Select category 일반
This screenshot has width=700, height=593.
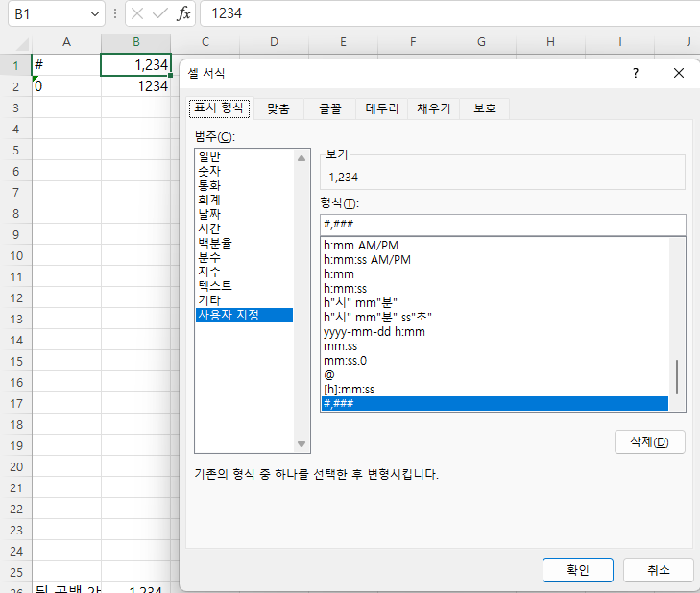click(x=244, y=156)
